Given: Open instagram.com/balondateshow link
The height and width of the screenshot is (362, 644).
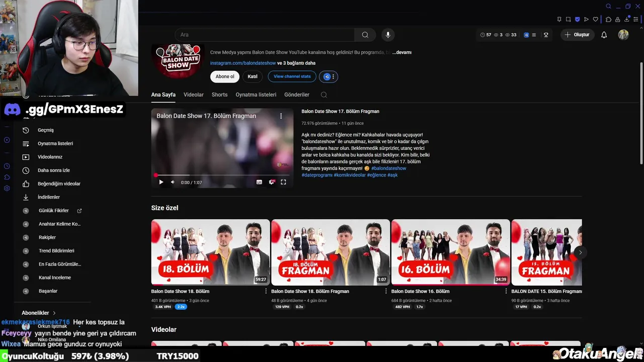Looking at the screenshot, I should pos(243,63).
